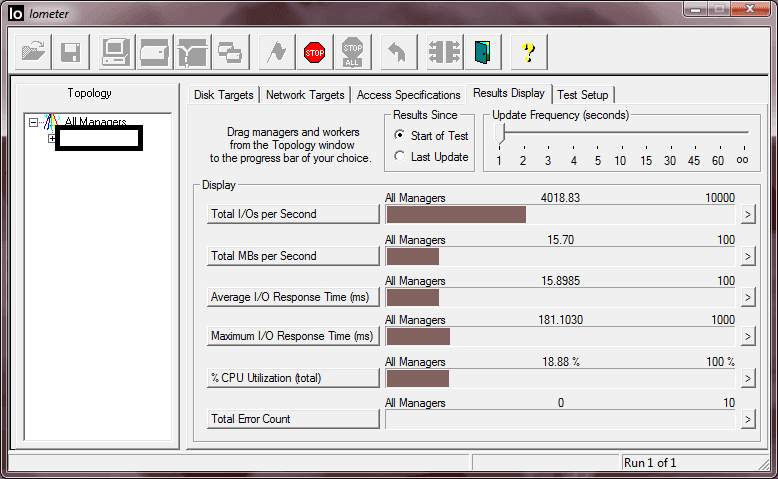This screenshot has height=479, width=778.
Task: Open About Iometer question mark icon
Action: (x=529, y=52)
